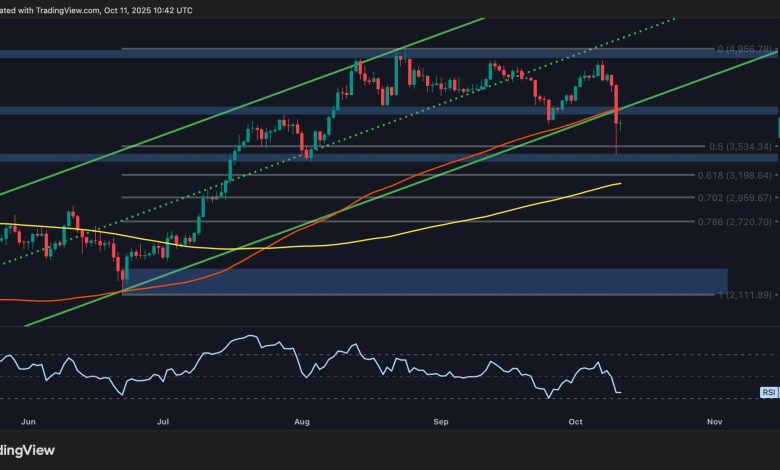Click the end of the RSI oscillator line
Screen dimensions: 780x470
[x=621, y=392]
